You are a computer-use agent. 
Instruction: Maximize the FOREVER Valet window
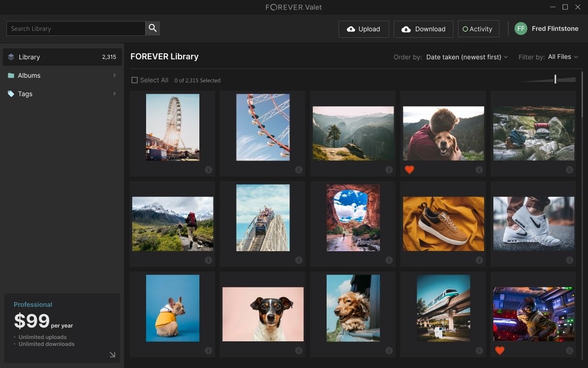point(565,7)
